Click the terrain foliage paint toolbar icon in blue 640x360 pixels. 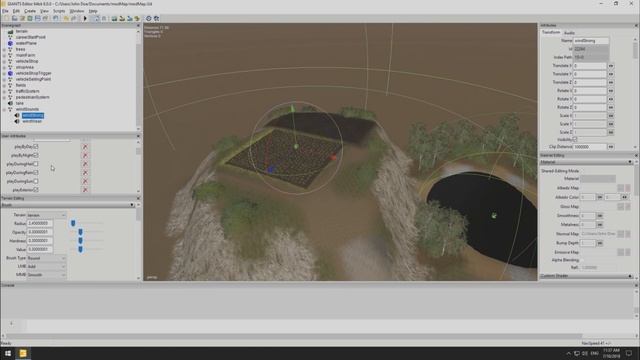[129, 18]
